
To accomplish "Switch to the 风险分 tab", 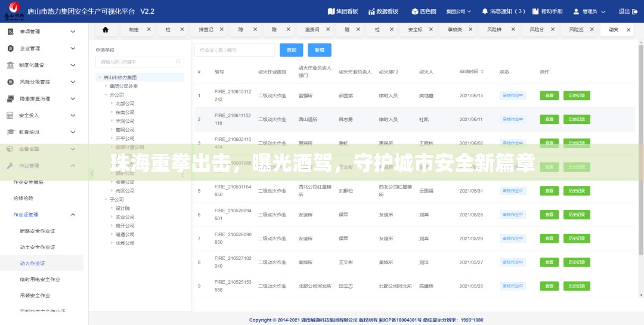I will click(x=537, y=30).
